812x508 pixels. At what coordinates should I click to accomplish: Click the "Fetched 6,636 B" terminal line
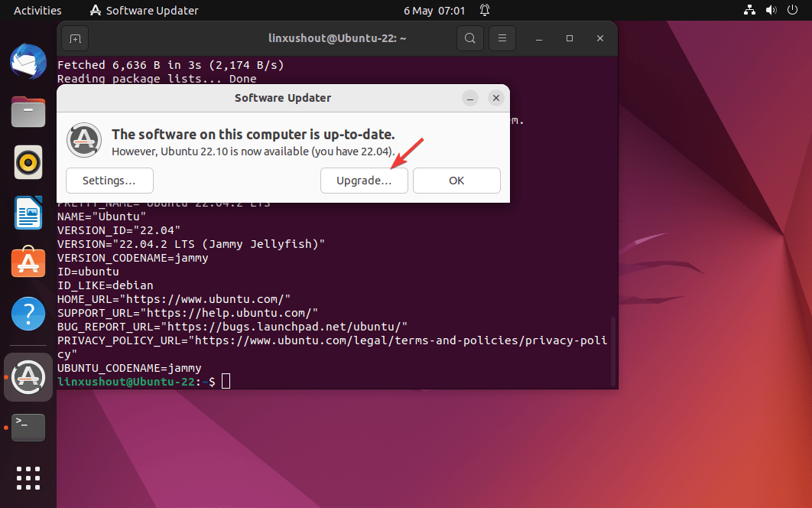171,65
